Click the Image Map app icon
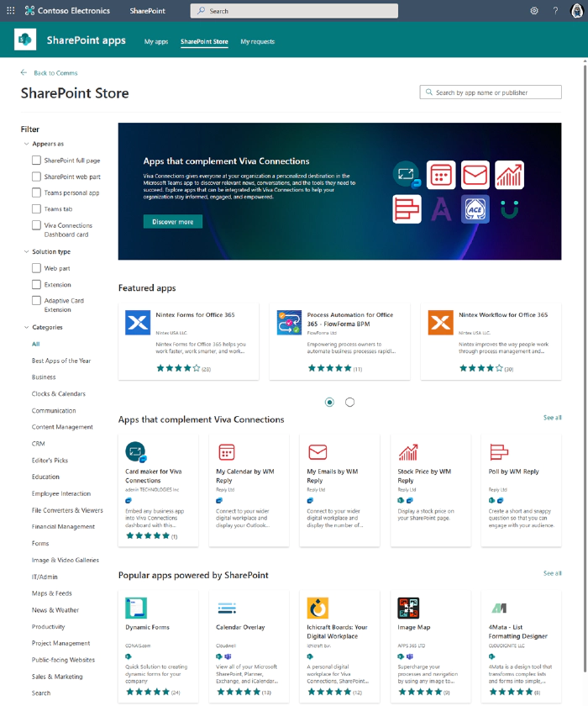This screenshot has width=588, height=706. (x=408, y=608)
